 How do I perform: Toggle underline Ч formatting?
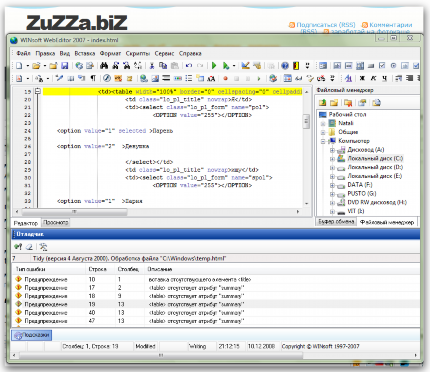(385, 78)
